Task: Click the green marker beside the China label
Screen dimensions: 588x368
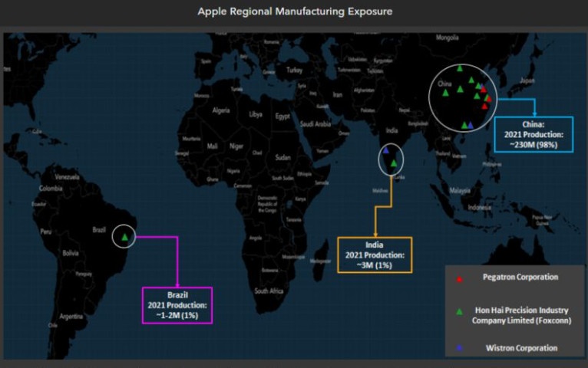Action: point(444,93)
